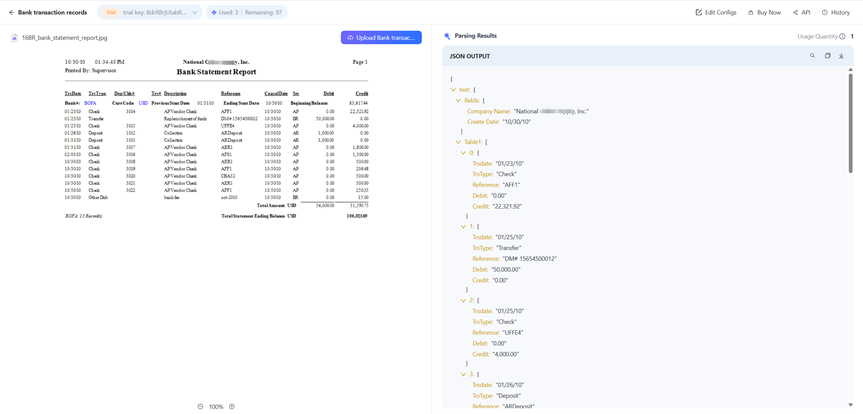Collapse the "test" node in the JSON tree
The height and width of the screenshot is (414, 863).
coord(453,90)
